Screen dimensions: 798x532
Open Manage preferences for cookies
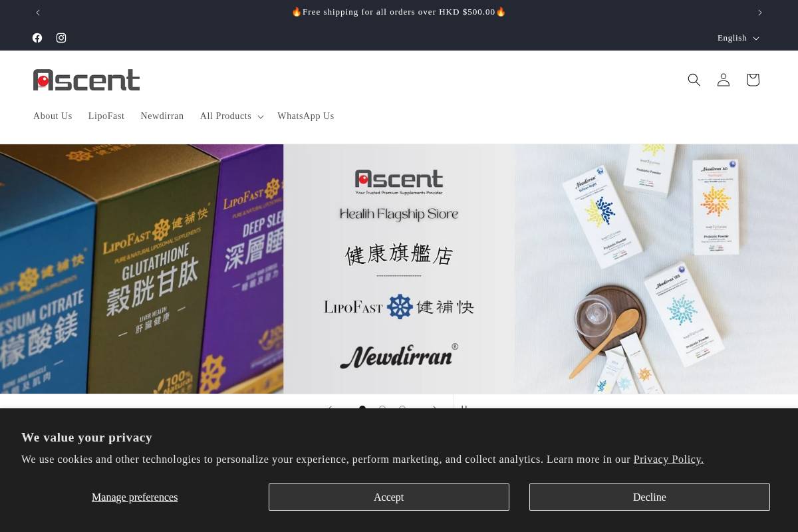pyautogui.click(x=135, y=497)
